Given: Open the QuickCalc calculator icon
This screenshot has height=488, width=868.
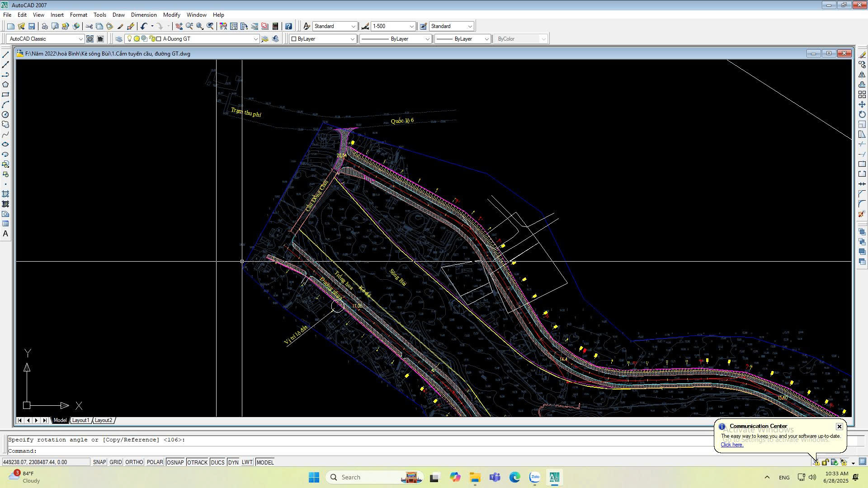Looking at the screenshot, I should (x=275, y=26).
